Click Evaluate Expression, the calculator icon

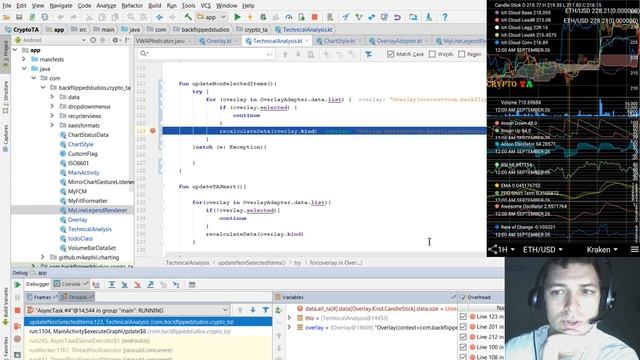coord(192,284)
